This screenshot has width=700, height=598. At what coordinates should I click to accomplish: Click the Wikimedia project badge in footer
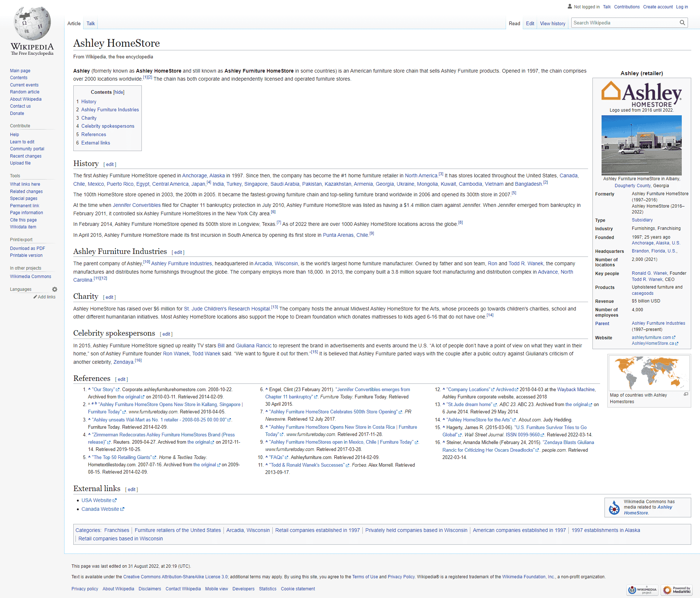[642, 590]
